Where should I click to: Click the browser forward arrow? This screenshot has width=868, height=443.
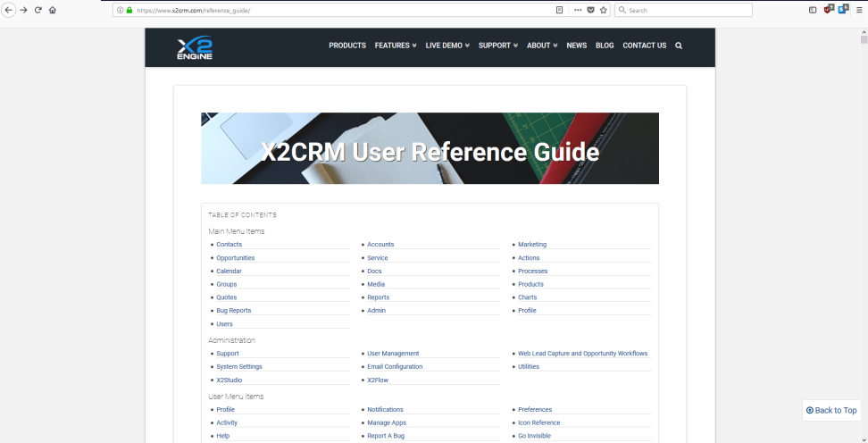(x=23, y=10)
